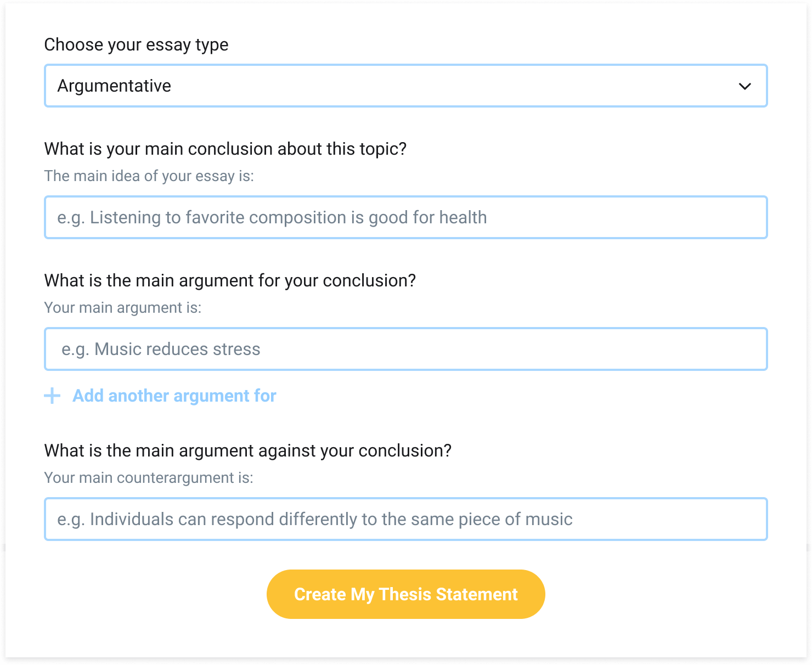
Task: Click the 'Choose your essay type' label
Action: (x=136, y=44)
